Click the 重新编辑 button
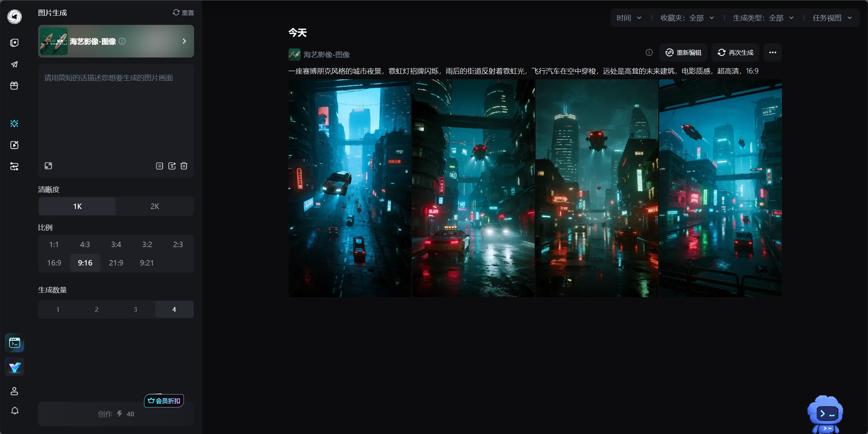 tap(683, 52)
